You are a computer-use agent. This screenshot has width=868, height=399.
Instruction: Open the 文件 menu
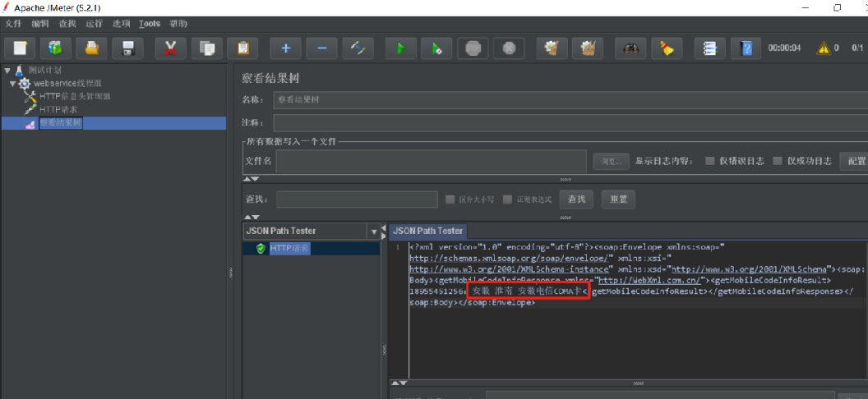click(x=13, y=24)
